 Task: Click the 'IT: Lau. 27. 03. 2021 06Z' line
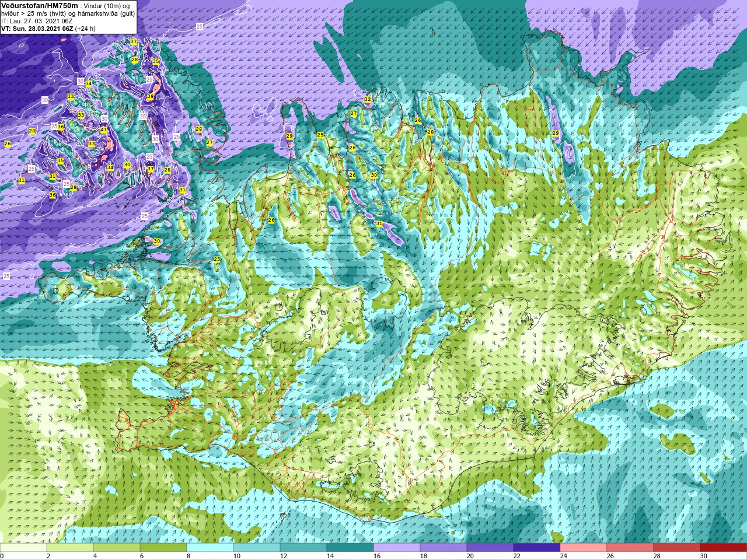coord(37,21)
